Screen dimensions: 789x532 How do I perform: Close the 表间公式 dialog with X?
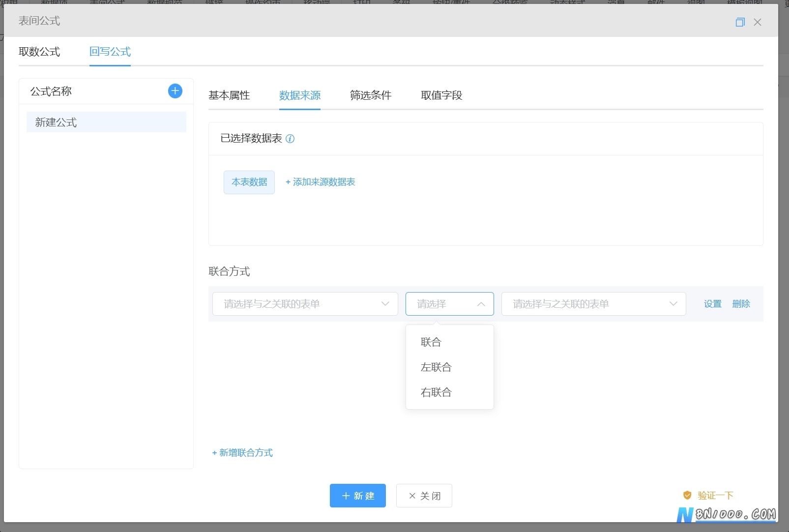click(758, 22)
